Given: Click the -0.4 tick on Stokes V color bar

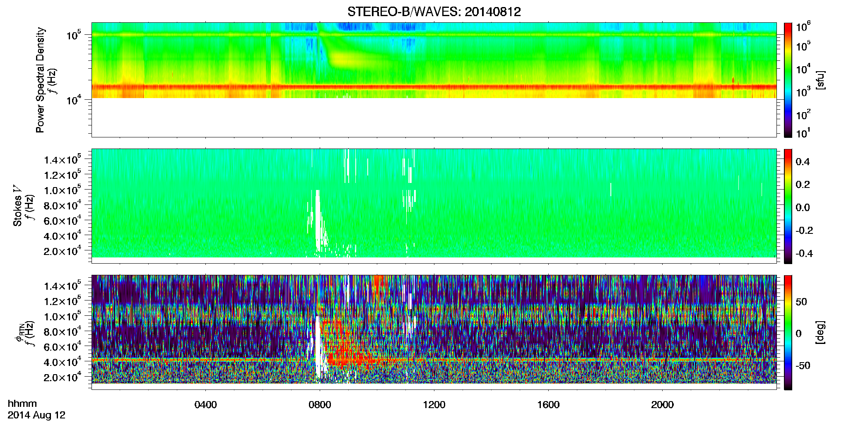Looking at the screenshot, I should [x=804, y=253].
